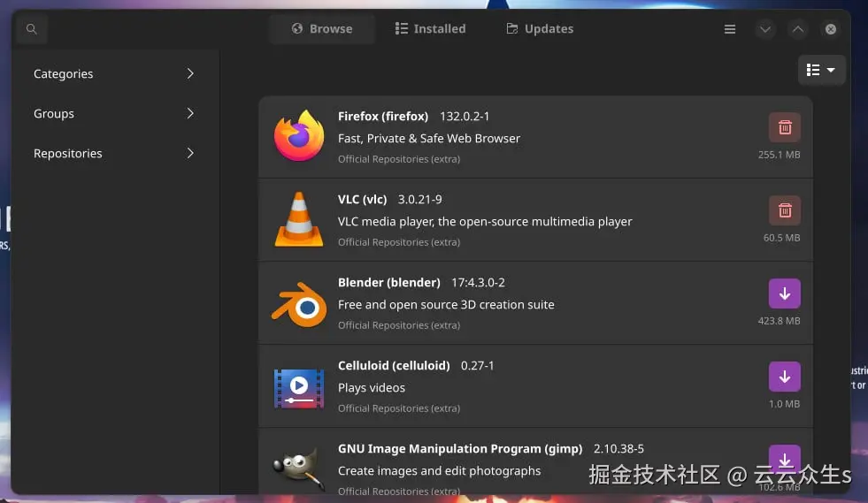This screenshot has width=868, height=503.
Task: Click the 255.1 MB size label
Action: pyautogui.click(x=779, y=155)
